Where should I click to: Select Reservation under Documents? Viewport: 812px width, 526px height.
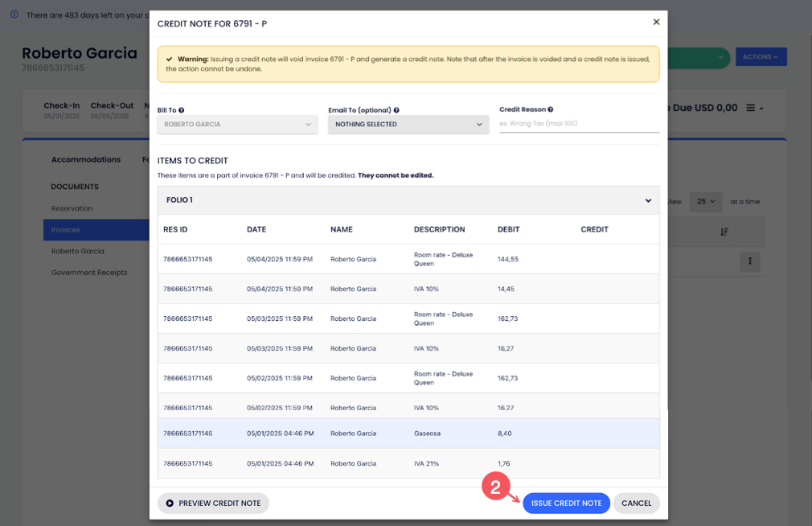[x=72, y=208]
